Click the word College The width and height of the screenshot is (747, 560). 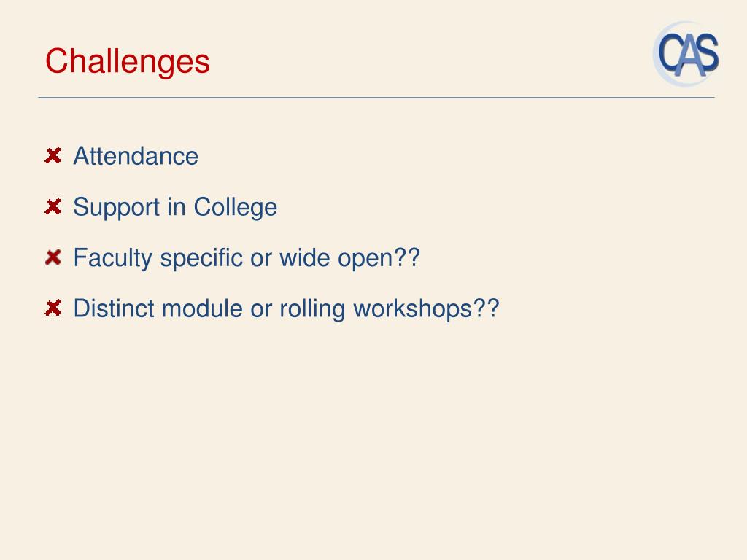click(236, 208)
